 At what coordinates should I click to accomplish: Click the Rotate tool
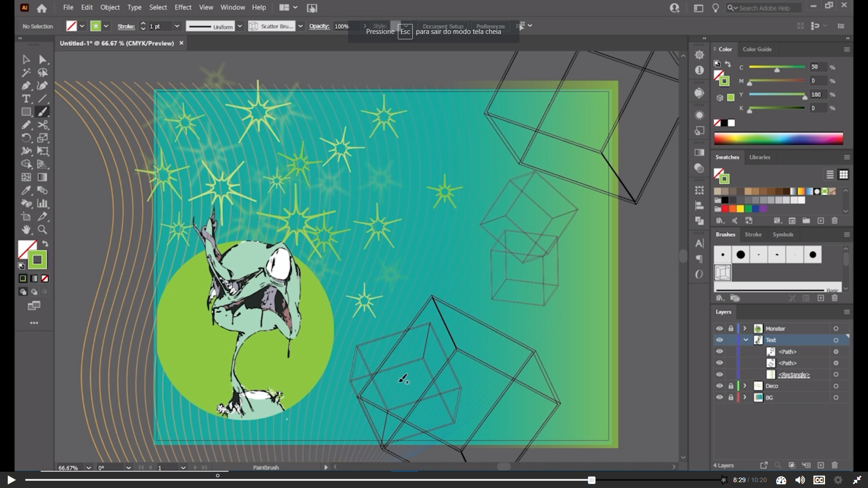26,138
